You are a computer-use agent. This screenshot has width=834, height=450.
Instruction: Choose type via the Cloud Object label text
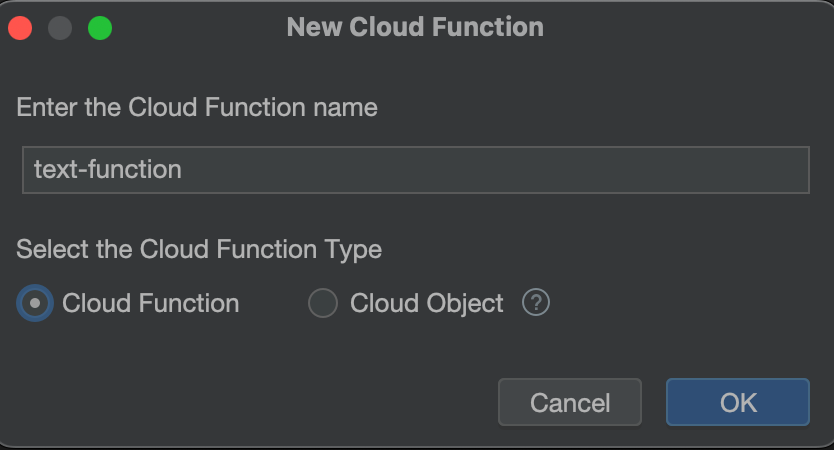point(427,304)
